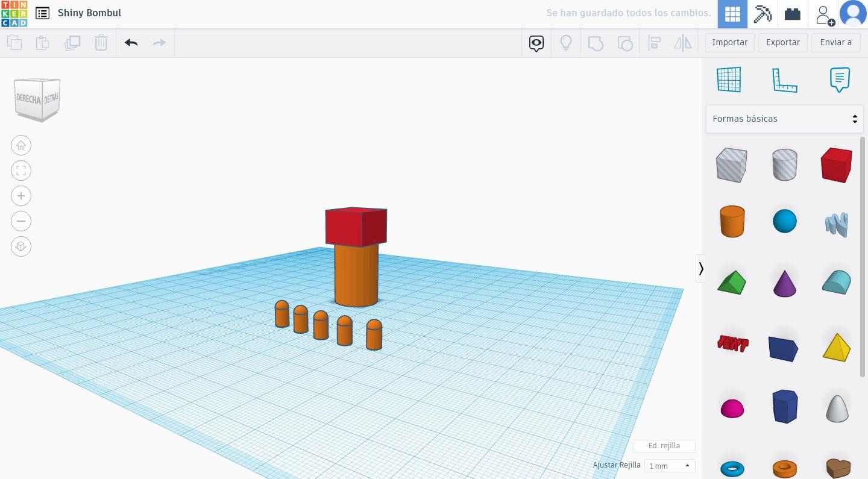Zoom out with the minus button
868x479 pixels.
21,221
